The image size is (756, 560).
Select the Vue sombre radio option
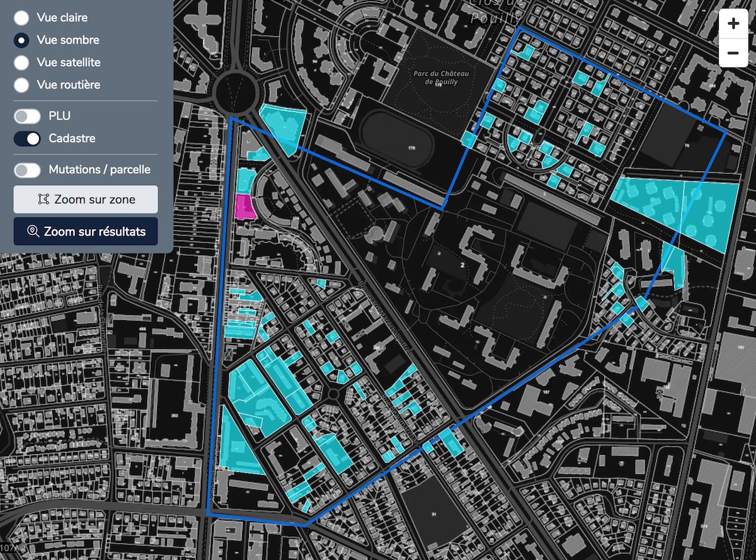(x=21, y=40)
